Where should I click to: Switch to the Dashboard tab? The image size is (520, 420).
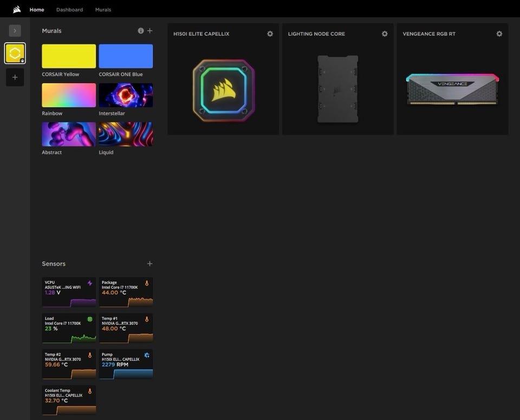click(x=70, y=10)
